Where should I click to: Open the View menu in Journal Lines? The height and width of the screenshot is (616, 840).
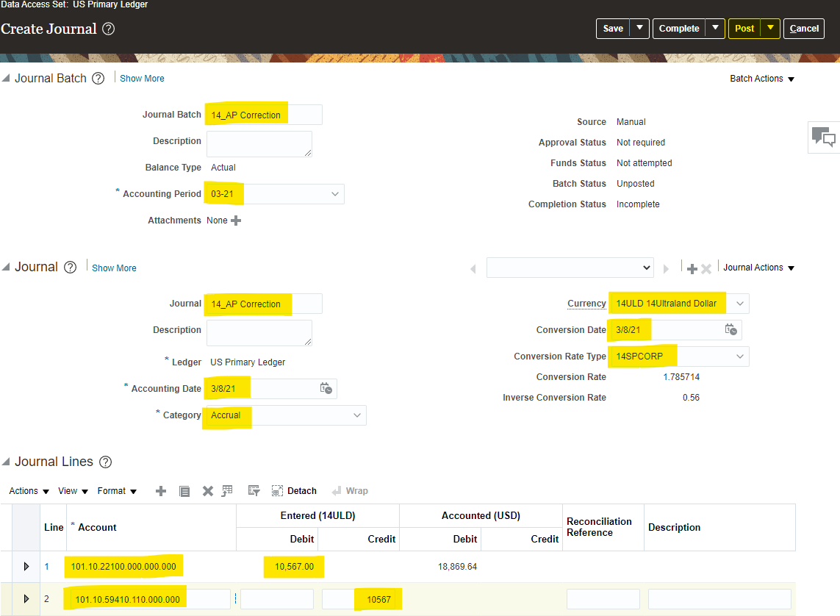coord(73,491)
